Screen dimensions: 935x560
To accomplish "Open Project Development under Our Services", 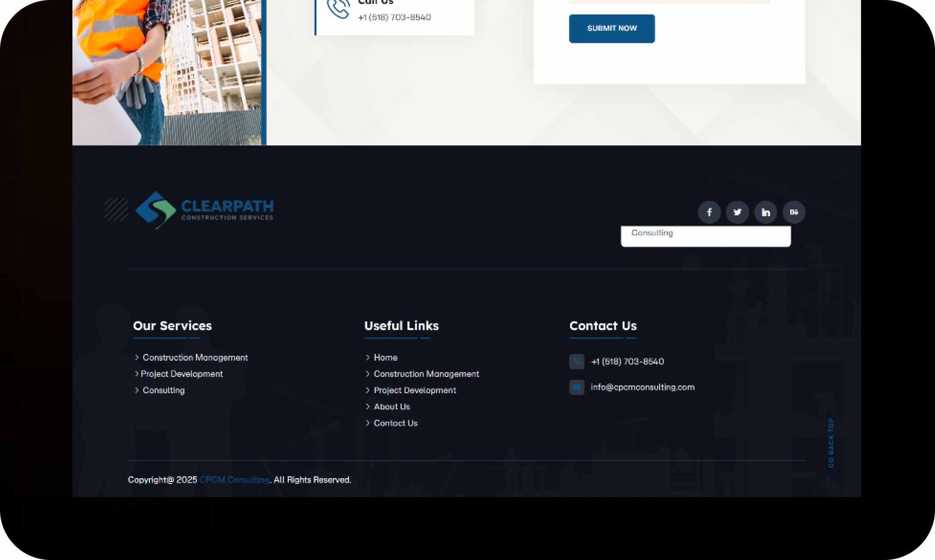I will click(182, 374).
